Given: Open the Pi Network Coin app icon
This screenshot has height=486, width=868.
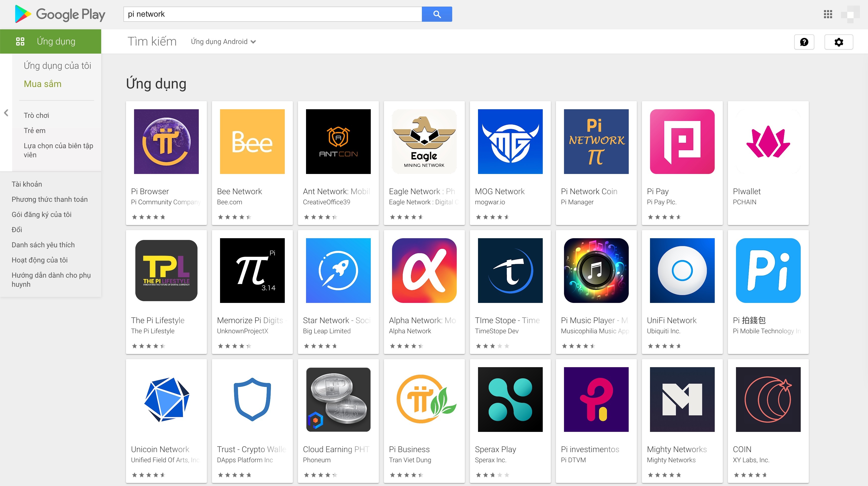Looking at the screenshot, I should [596, 141].
